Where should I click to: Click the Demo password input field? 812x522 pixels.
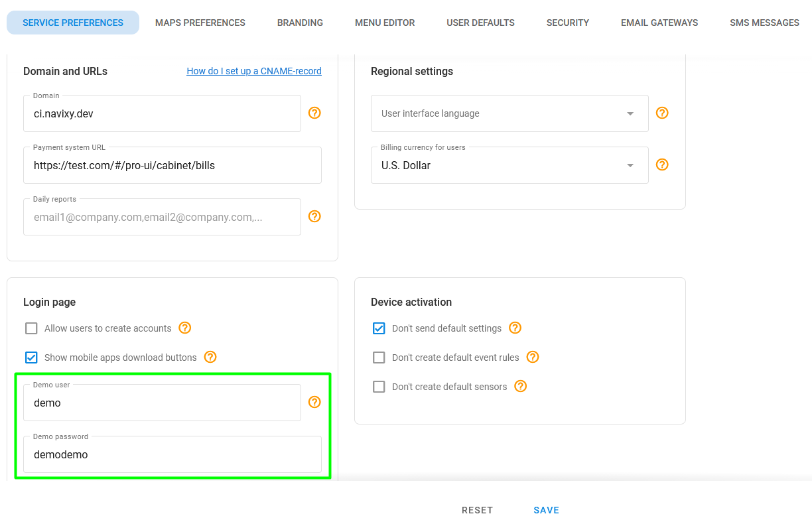[172, 454]
